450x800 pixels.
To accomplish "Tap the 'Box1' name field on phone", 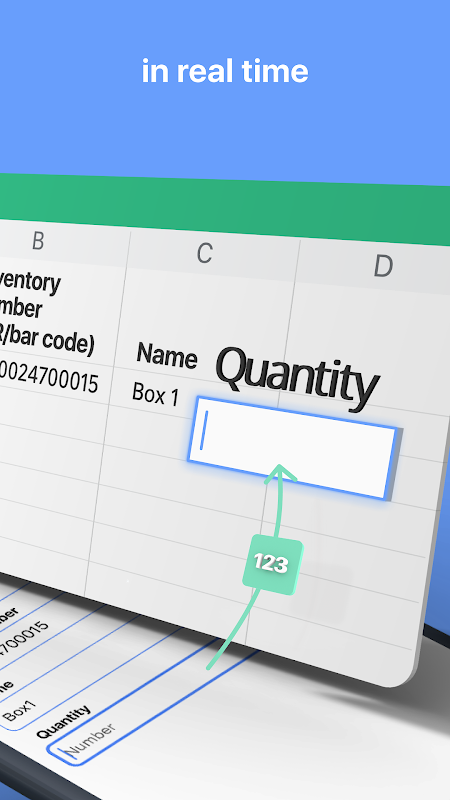I will [x=20, y=709].
